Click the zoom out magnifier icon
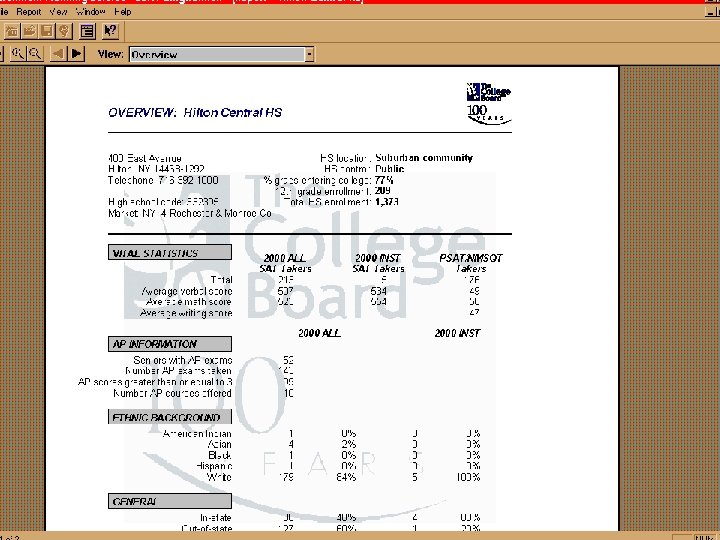This screenshot has width=720, height=540. pos(35,54)
